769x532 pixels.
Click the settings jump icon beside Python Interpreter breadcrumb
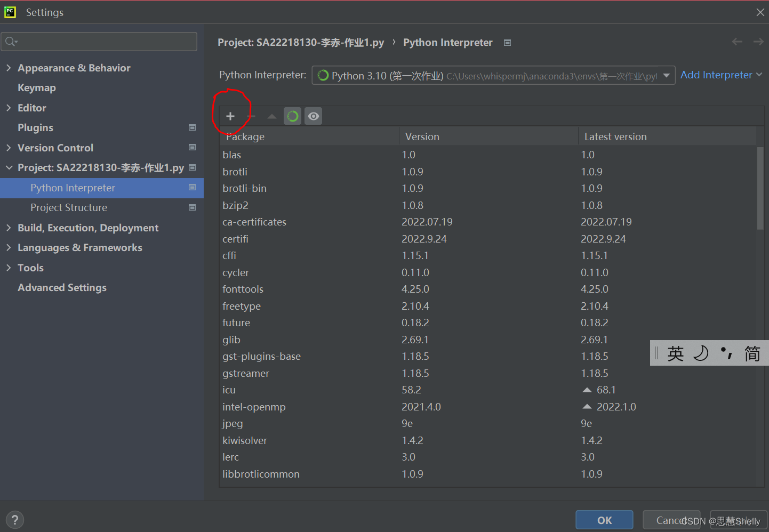pos(507,42)
